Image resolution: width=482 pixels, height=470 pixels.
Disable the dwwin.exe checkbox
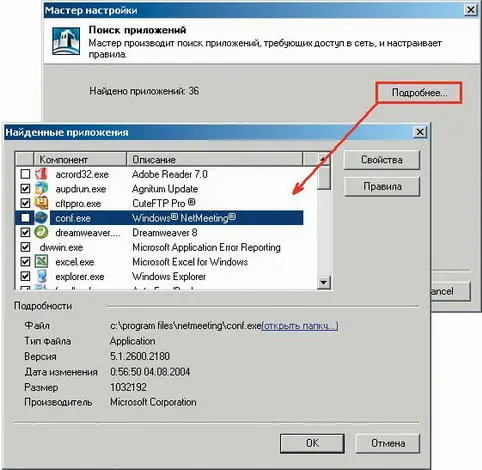pos(25,247)
